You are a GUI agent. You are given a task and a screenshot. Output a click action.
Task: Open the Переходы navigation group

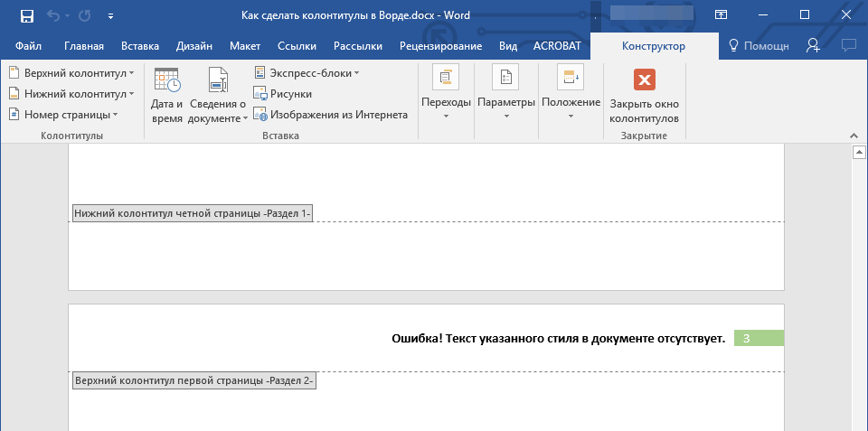(x=446, y=93)
